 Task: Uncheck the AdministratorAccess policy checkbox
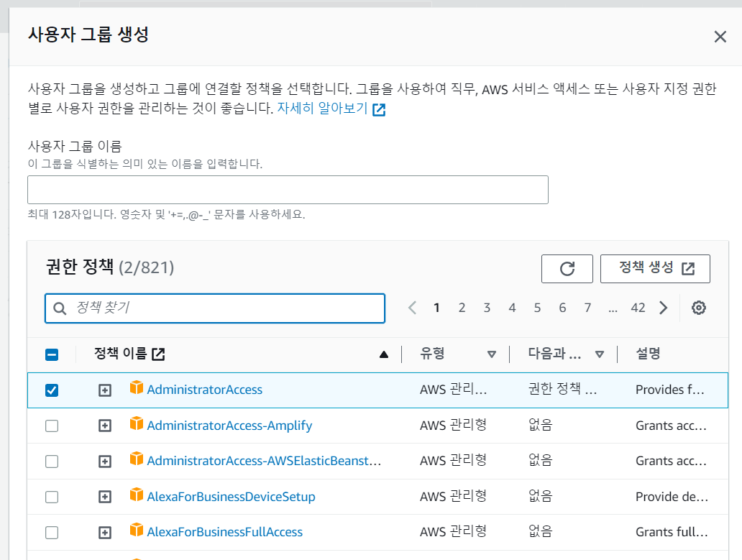pyautogui.click(x=52, y=390)
